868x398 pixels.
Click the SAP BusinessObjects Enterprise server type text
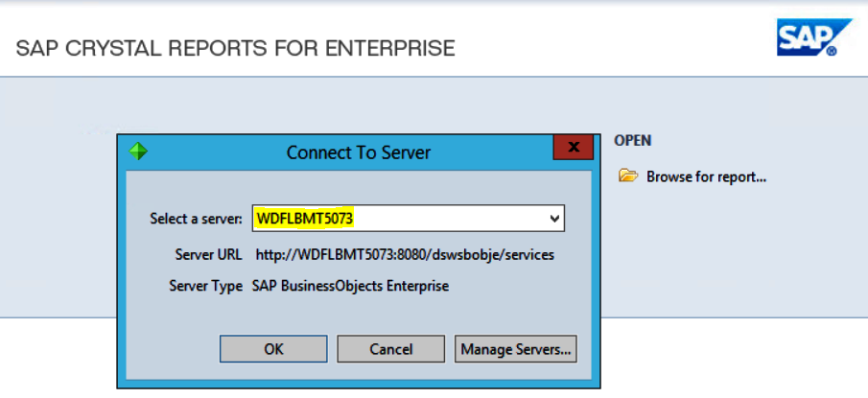click(x=350, y=286)
